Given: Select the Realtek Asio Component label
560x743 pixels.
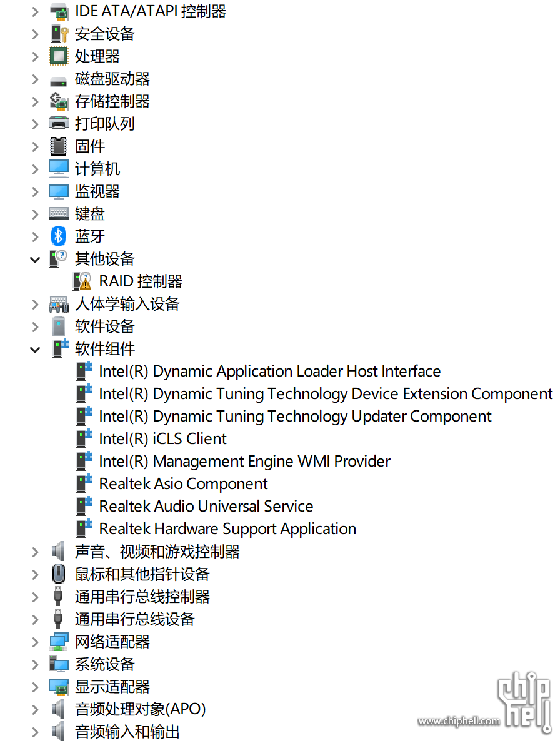Looking at the screenshot, I should click(184, 484).
